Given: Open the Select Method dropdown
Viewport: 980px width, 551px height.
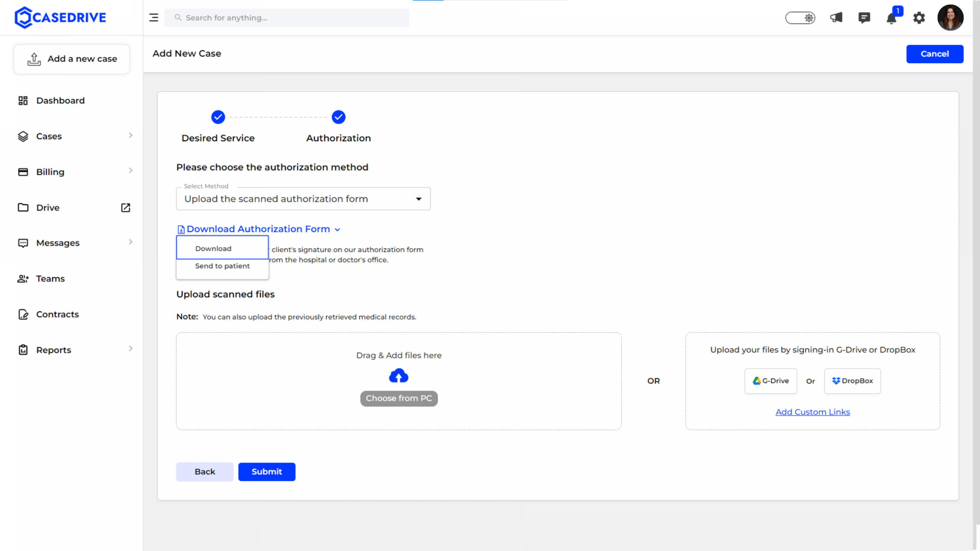Looking at the screenshot, I should coord(303,199).
